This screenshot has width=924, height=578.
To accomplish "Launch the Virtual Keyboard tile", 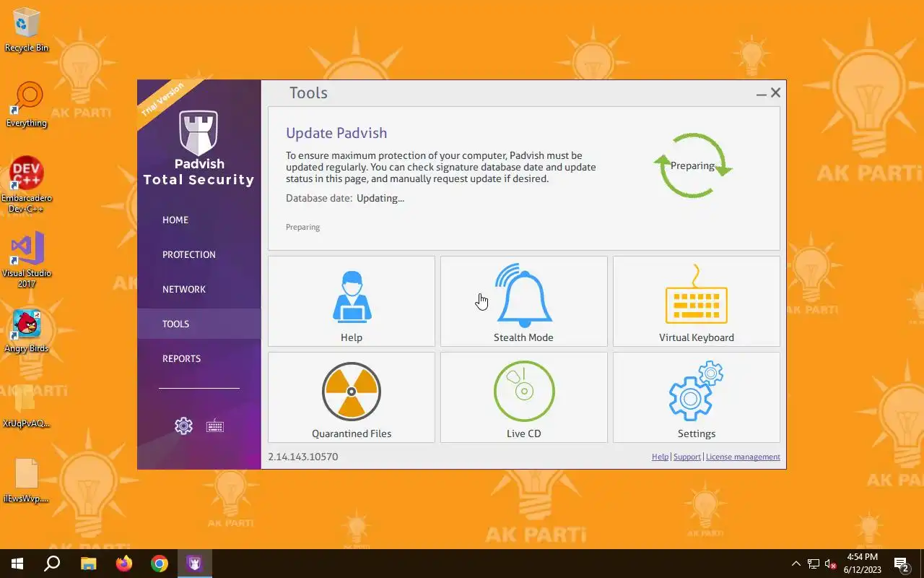I will (x=696, y=301).
